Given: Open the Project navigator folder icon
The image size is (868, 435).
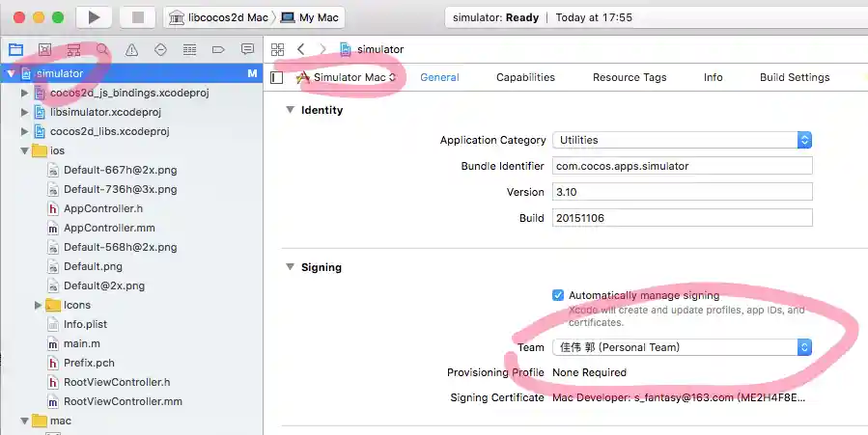Looking at the screenshot, I should pos(15,49).
